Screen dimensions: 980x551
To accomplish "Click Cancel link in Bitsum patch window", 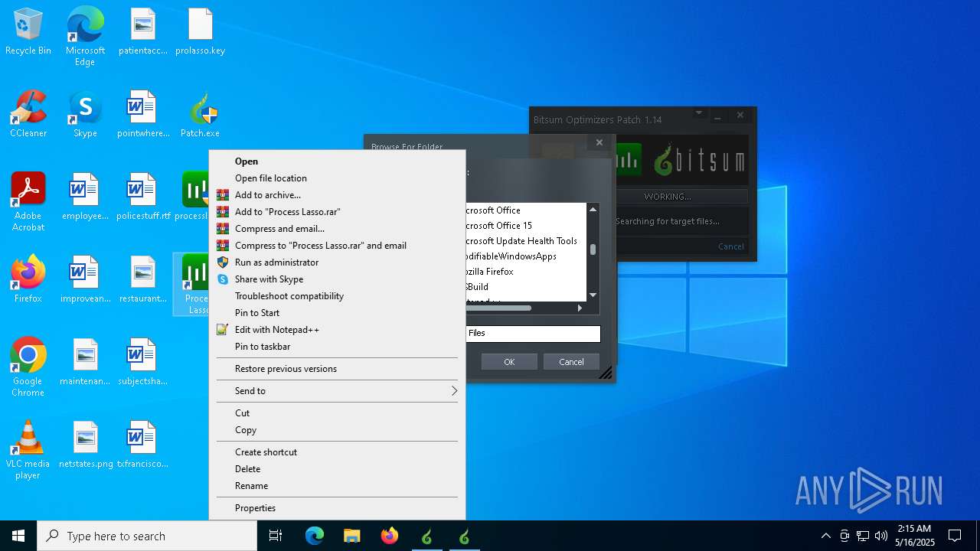I will pos(731,246).
